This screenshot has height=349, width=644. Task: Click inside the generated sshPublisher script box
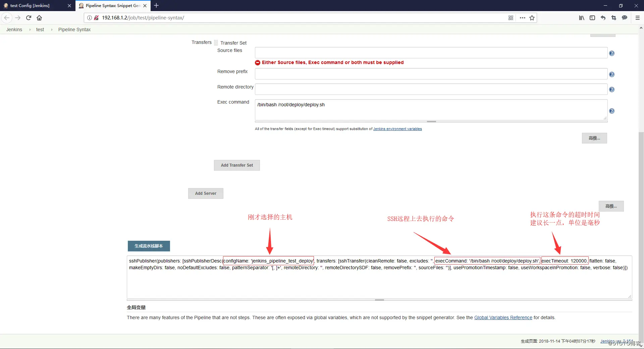379,277
